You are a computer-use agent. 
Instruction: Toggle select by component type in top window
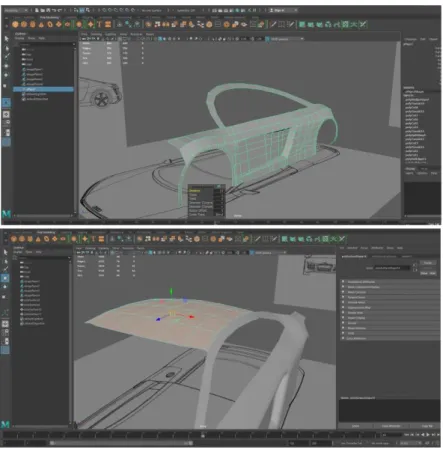point(88,10)
